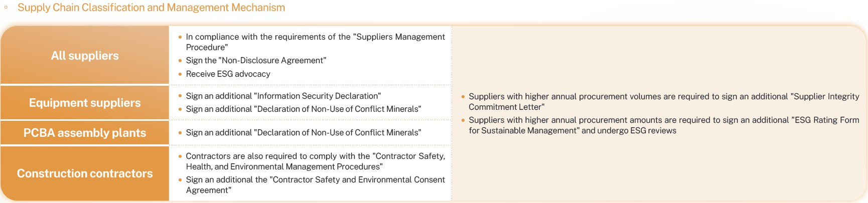Select the PCBA assembly plants category cell

coord(85,133)
